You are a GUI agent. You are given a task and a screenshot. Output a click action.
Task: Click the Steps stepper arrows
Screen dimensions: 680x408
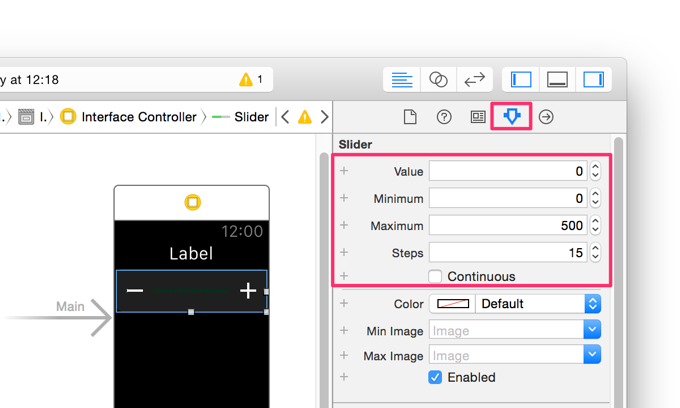pyautogui.click(x=595, y=252)
